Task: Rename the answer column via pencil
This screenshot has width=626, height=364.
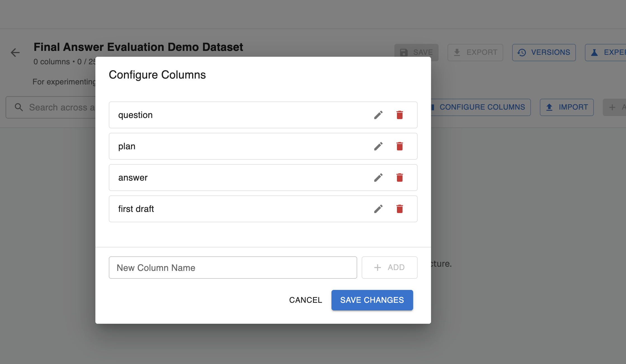Action: click(x=378, y=178)
